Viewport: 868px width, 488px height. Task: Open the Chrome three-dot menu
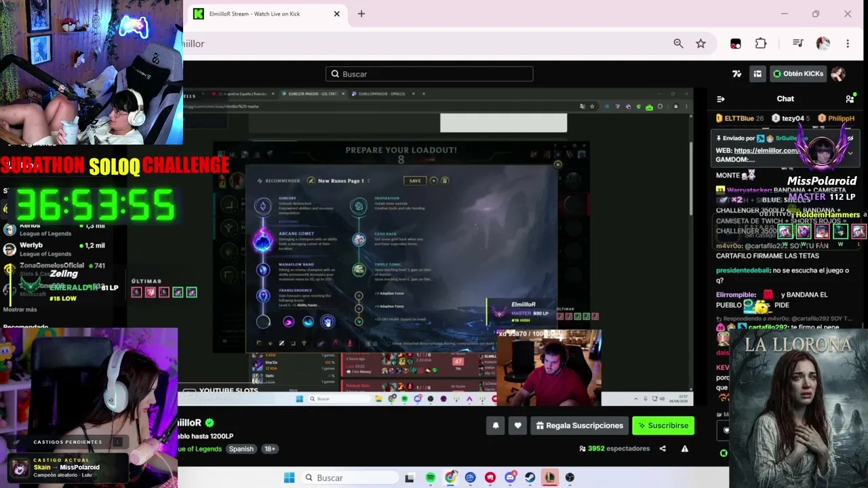848,43
